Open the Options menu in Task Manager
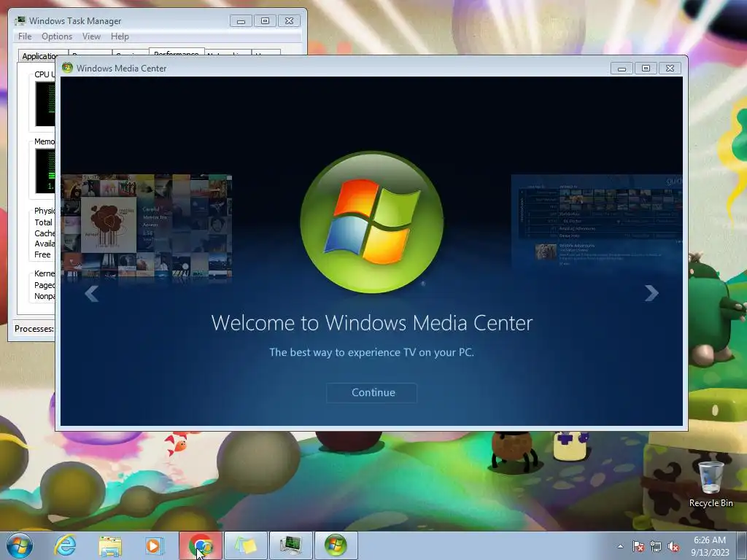This screenshot has width=747, height=560. [x=57, y=36]
